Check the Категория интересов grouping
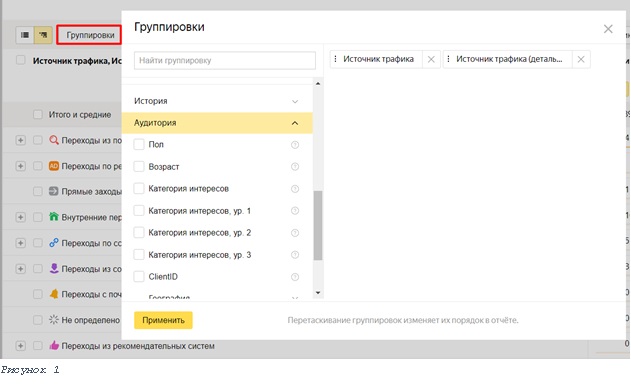 [x=139, y=189]
